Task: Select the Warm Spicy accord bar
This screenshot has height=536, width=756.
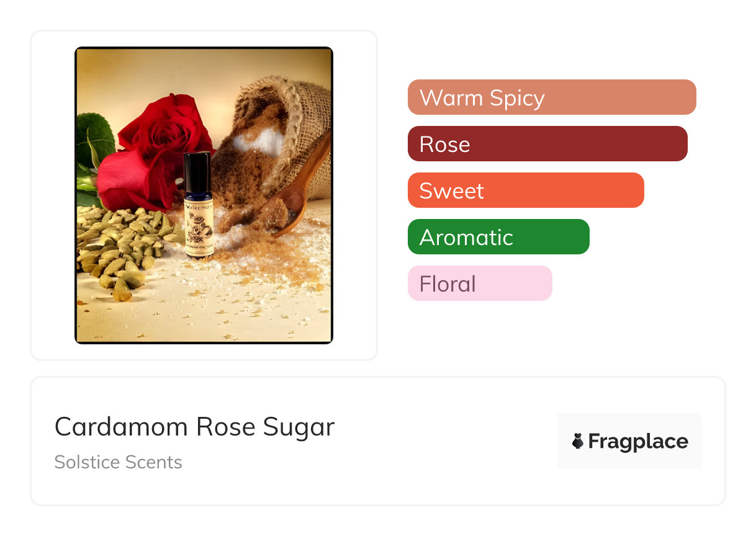Action: click(551, 97)
